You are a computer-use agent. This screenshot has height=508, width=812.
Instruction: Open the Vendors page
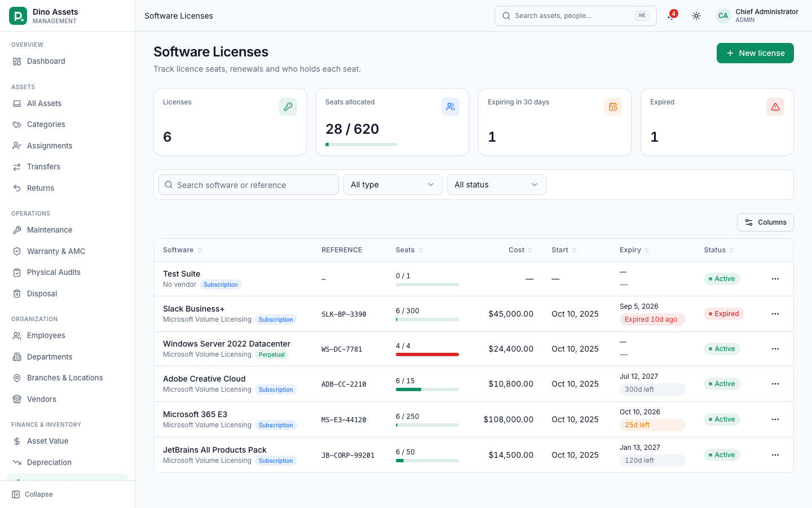coord(68,399)
